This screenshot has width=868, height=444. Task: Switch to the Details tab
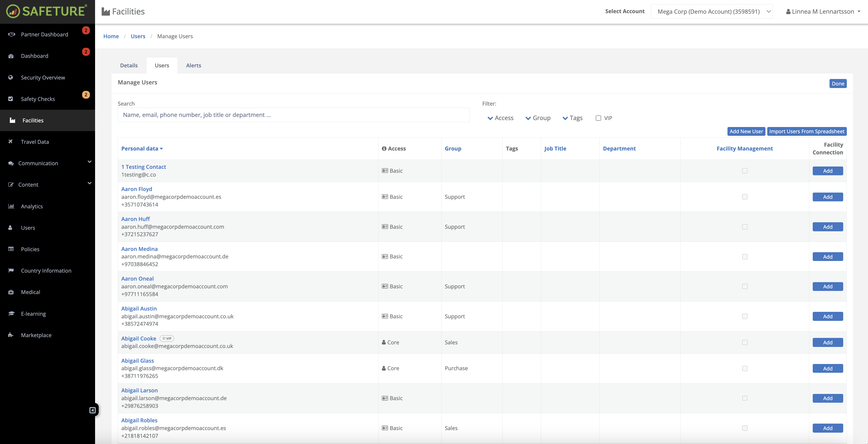[x=129, y=65]
